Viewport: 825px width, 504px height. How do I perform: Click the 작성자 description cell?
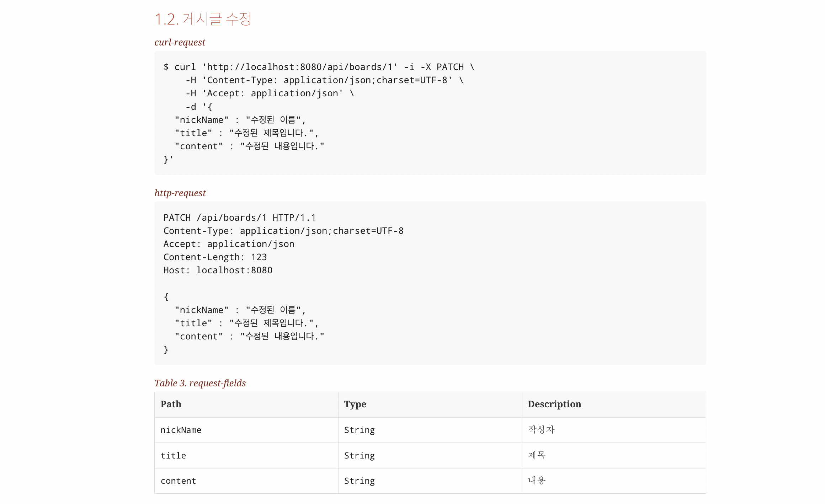[x=541, y=430]
